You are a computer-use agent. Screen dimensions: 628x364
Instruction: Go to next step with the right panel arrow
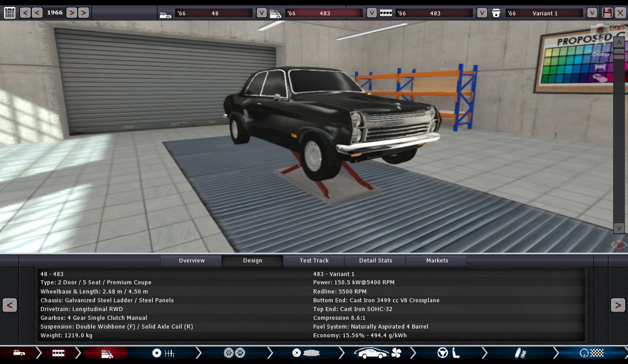(x=618, y=305)
